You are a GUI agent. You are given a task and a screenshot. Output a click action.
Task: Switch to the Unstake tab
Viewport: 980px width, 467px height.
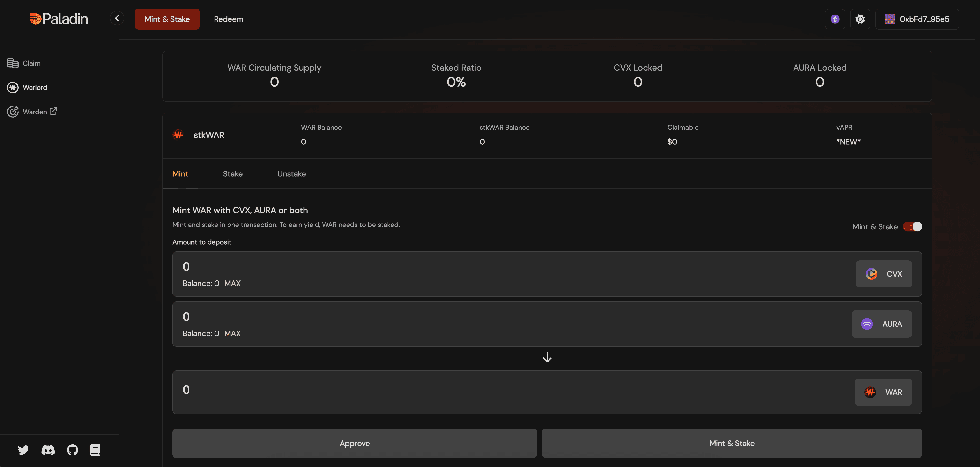point(291,174)
